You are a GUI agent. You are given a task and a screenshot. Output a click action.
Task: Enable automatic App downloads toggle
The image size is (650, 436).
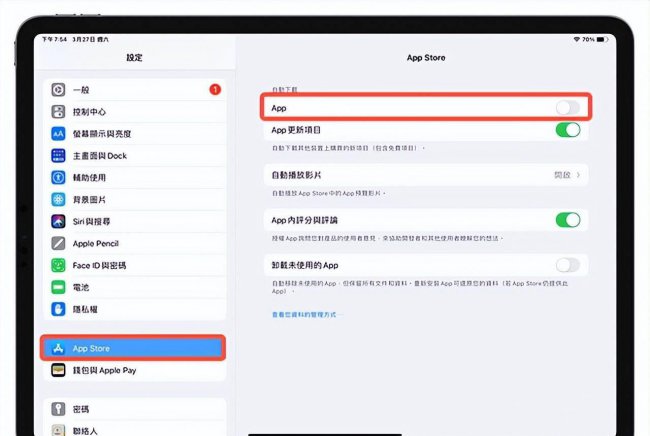tap(568, 108)
